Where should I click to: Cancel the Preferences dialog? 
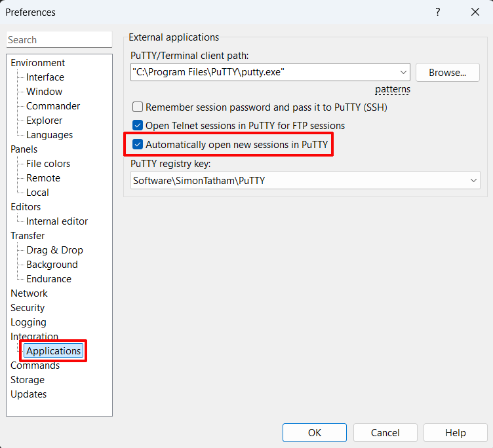pos(385,432)
